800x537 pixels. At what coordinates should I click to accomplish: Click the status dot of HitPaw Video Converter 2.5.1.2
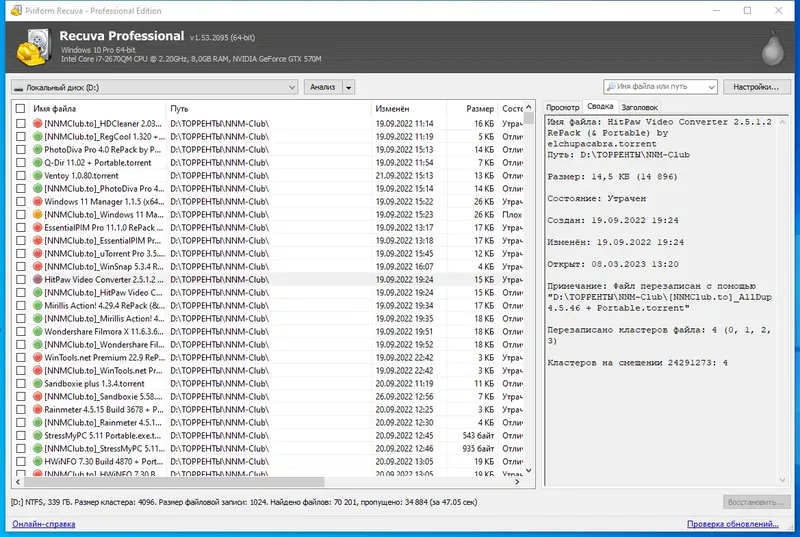point(37,279)
